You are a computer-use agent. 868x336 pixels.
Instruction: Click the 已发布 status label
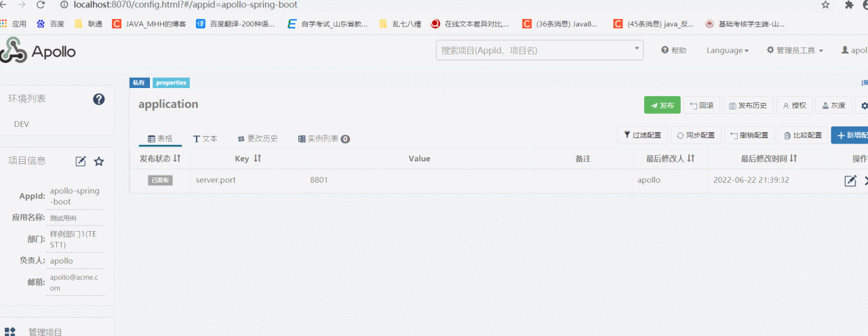(x=161, y=180)
